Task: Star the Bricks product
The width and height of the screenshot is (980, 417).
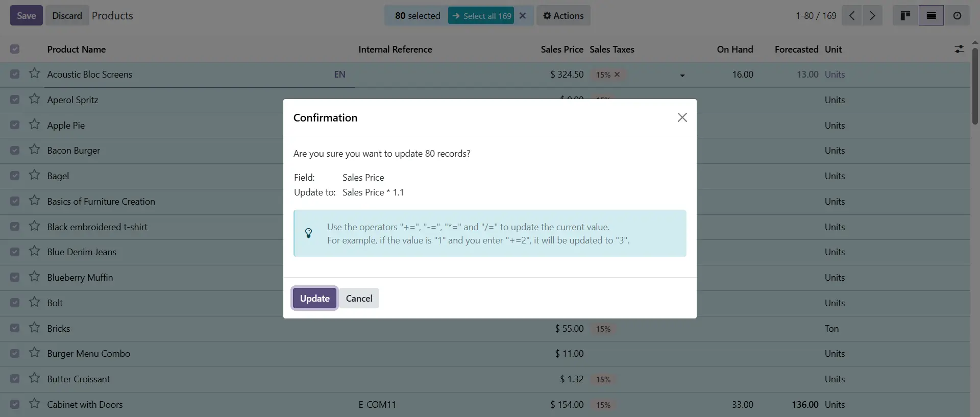Action: pos(34,328)
